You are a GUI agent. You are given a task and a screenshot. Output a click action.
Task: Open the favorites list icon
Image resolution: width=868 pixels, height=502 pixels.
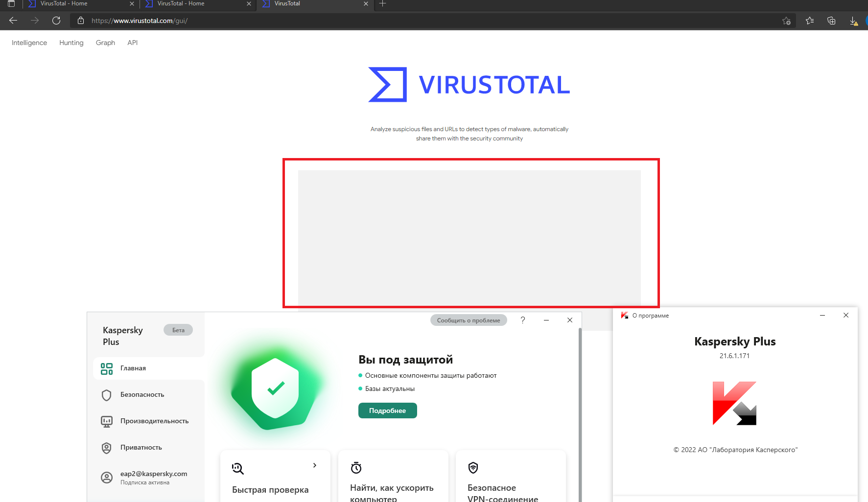(810, 21)
